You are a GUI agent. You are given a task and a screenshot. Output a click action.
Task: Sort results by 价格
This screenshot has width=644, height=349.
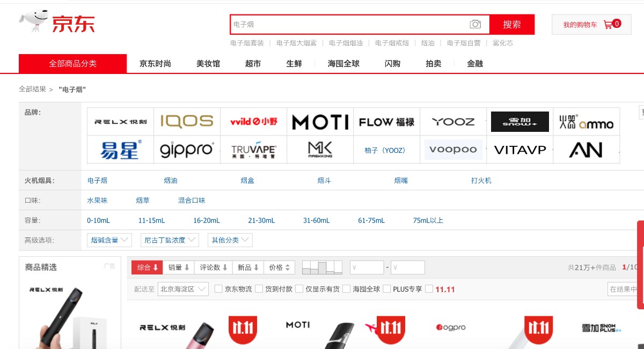pos(280,267)
